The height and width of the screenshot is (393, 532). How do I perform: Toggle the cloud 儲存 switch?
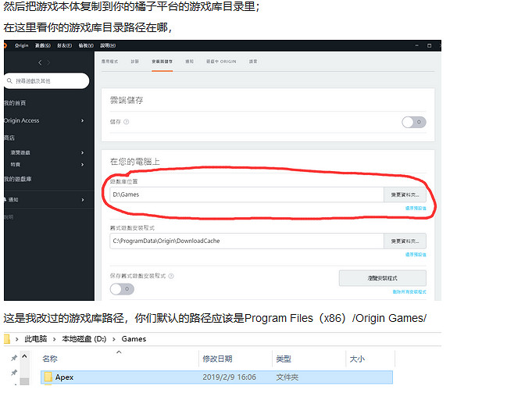(413, 122)
